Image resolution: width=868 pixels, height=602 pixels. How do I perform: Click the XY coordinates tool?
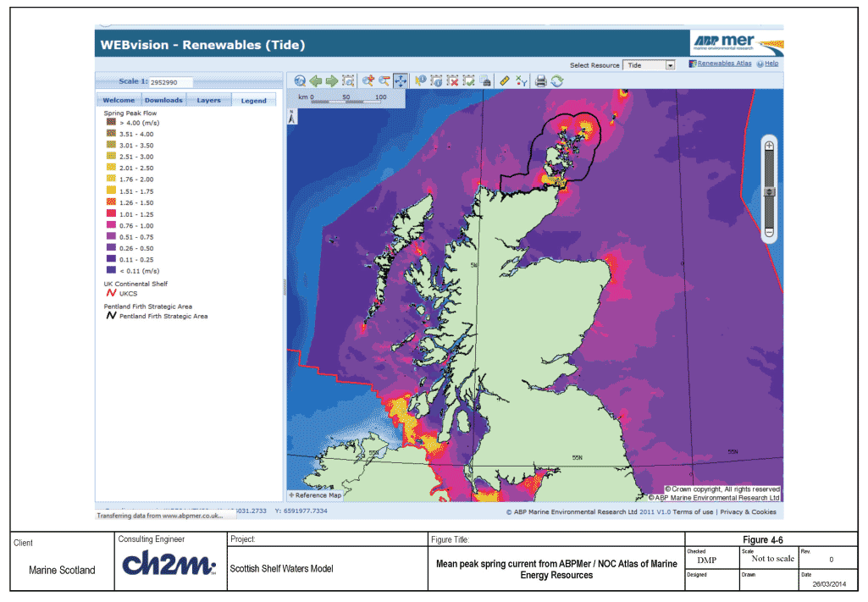click(521, 80)
